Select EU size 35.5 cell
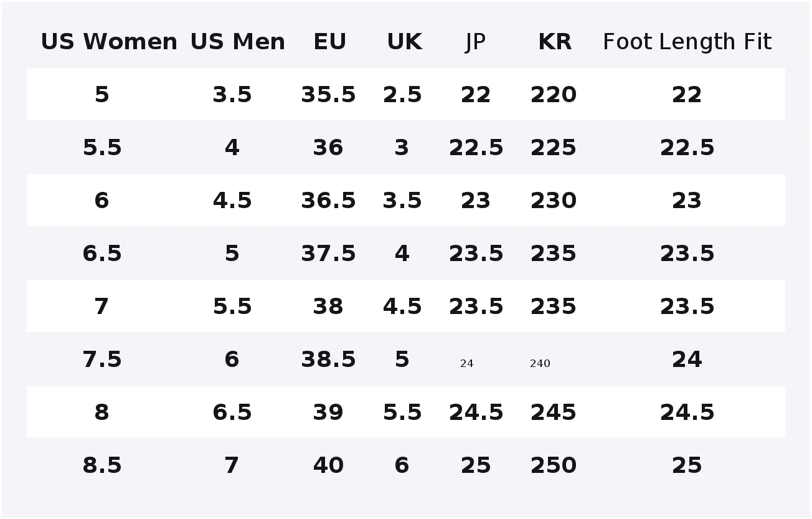The image size is (812, 519). 328,95
